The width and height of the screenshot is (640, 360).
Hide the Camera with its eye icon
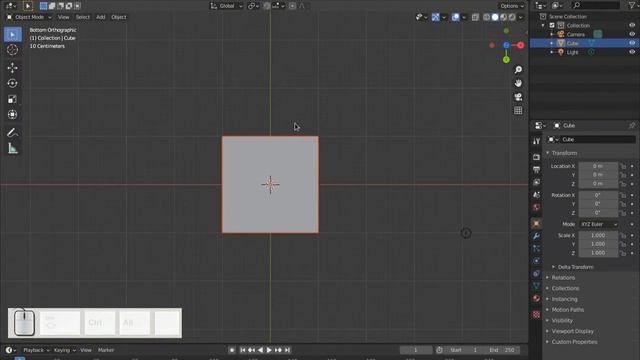click(x=632, y=34)
